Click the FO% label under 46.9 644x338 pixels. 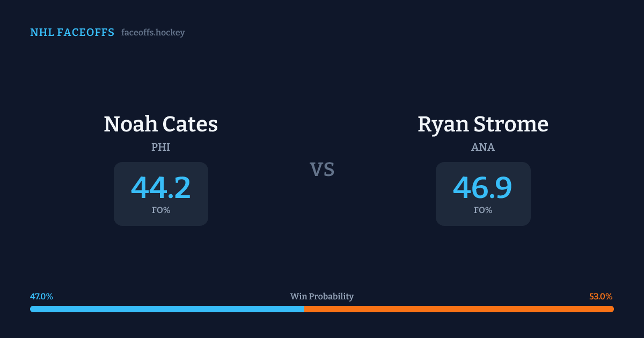click(x=483, y=210)
